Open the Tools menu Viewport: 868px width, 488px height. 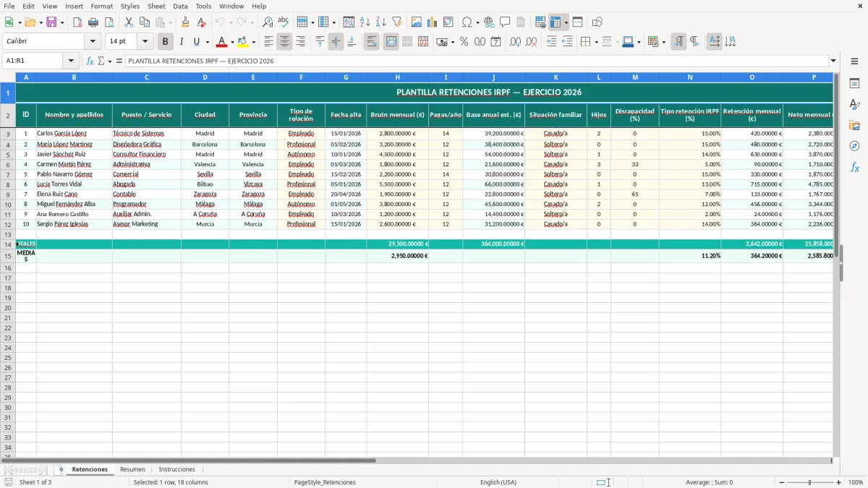(x=203, y=6)
